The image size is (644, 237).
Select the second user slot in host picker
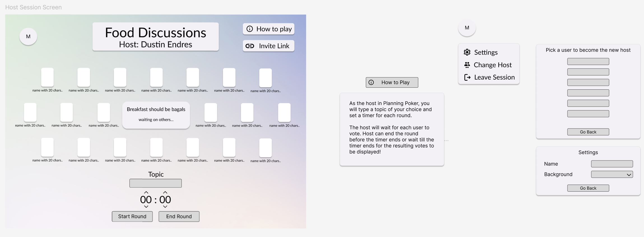click(588, 72)
